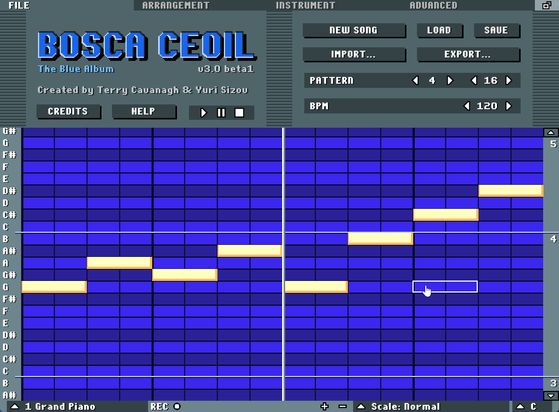
Task: Click the white playhead position line
Action: tap(283, 264)
